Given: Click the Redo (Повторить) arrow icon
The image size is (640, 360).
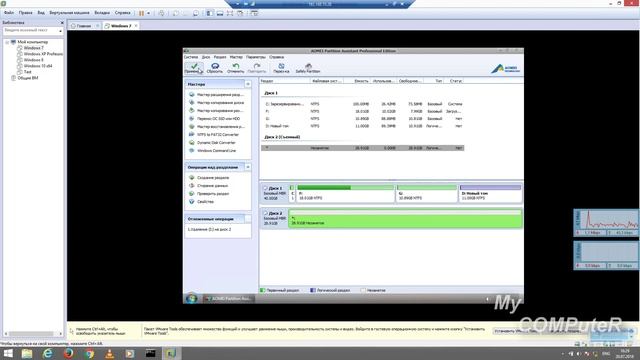Looking at the screenshot, I should pyautogui.click(x=257, y=68).
